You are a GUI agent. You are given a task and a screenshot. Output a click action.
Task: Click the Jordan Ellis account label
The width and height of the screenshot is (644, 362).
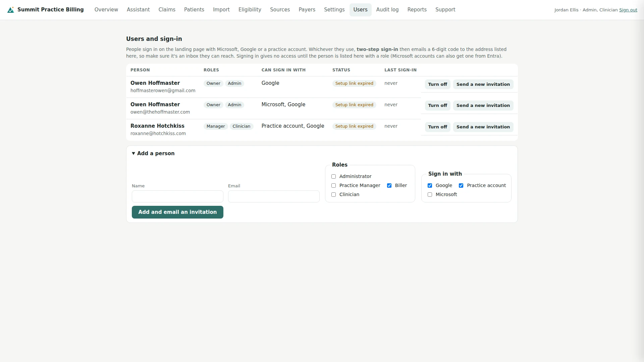tap(586, 10)
